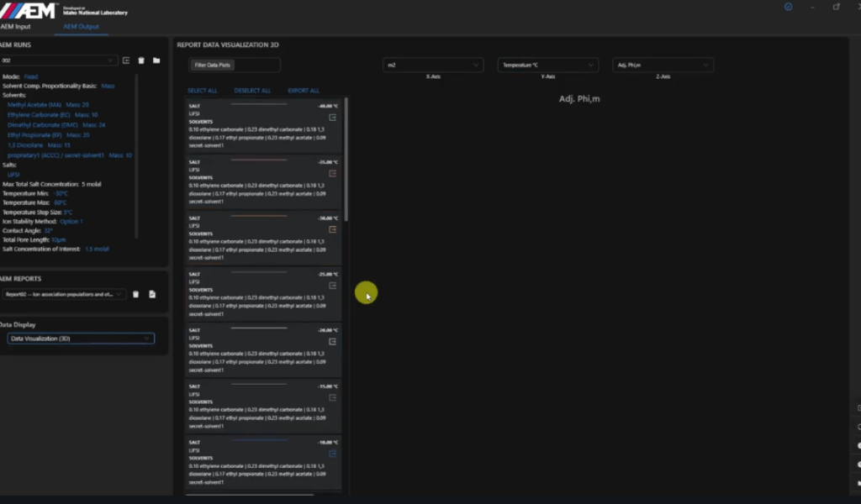
Task: Open the Y-Axis dropdown showing Temperature °C
Action: (547, 65)
